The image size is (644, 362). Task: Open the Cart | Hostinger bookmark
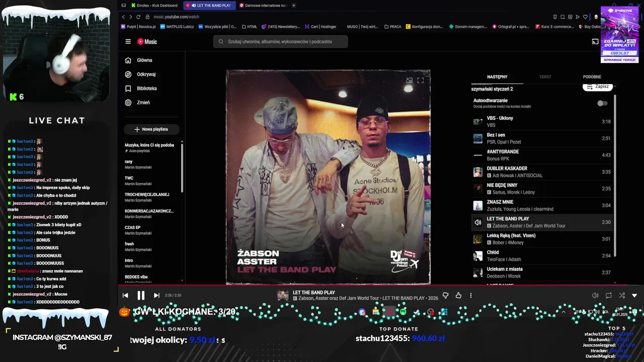(x=320, y=27)
